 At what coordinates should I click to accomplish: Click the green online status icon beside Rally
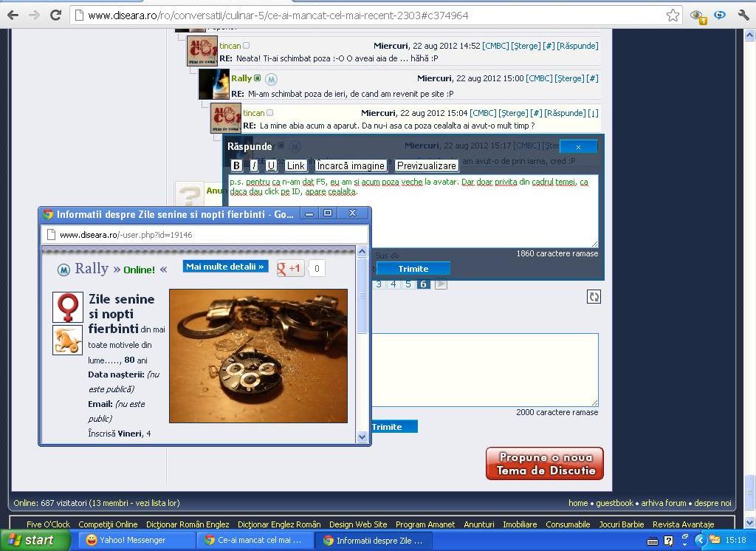(x=258, y=78)
